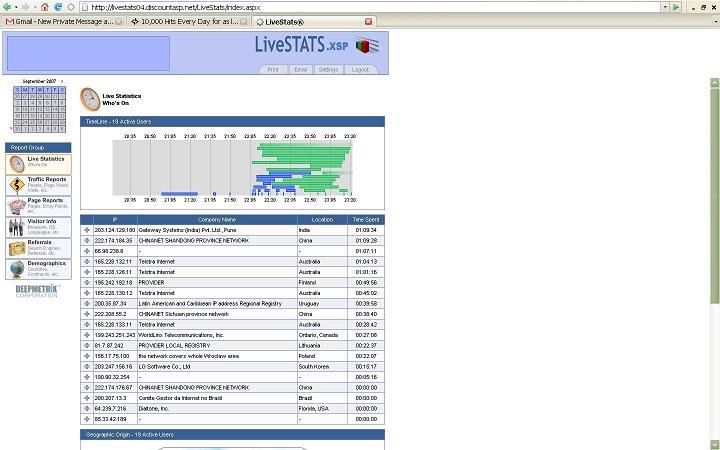
Task: Close the Gmail tab
Action: tap(119, 22)
